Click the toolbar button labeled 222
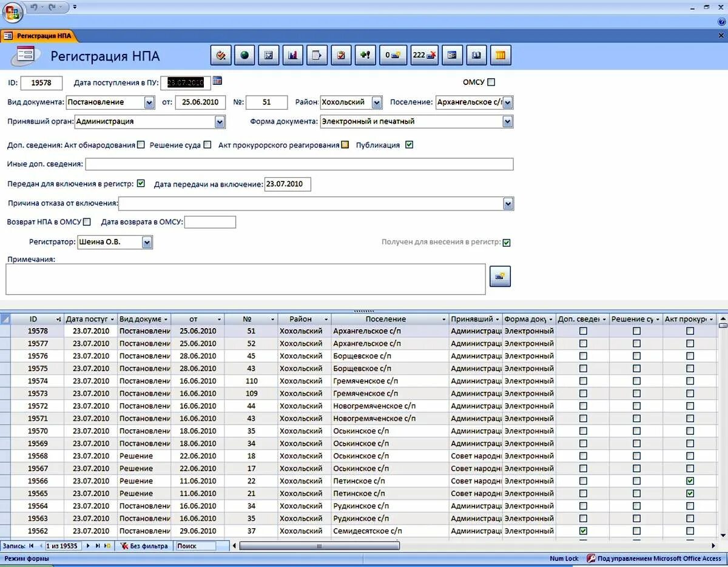 425,55
